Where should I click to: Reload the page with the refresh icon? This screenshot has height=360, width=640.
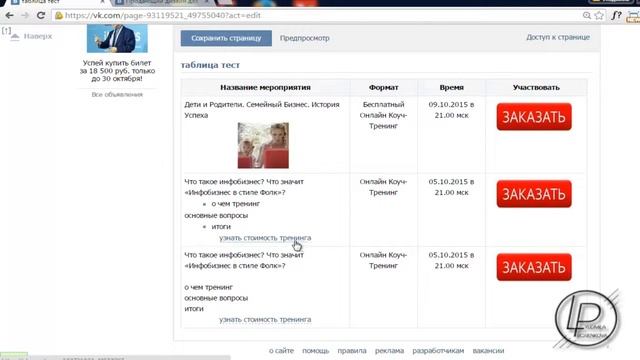point(41,16)
